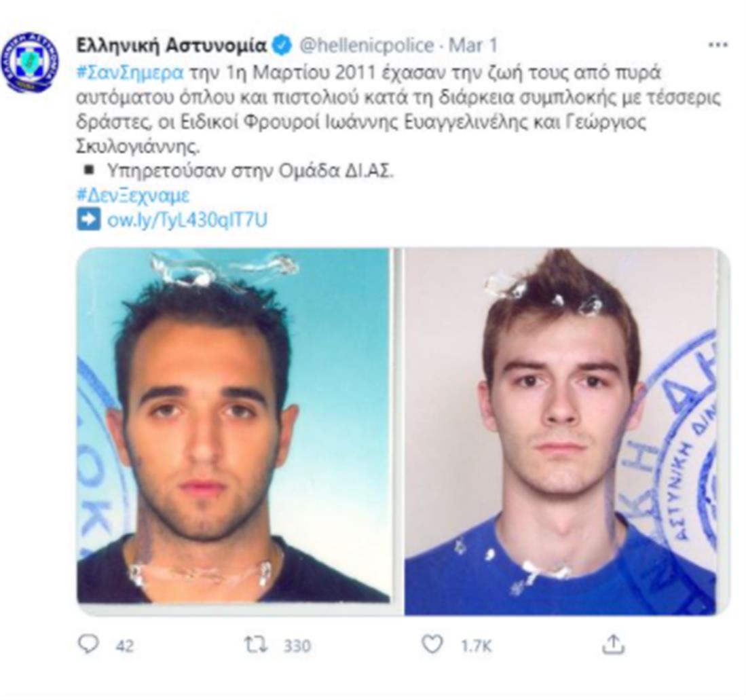This screenshot has height=700, width=746.
Task: Open the ow.ly/TyL430qIT7U link
Action: [187, 221]
